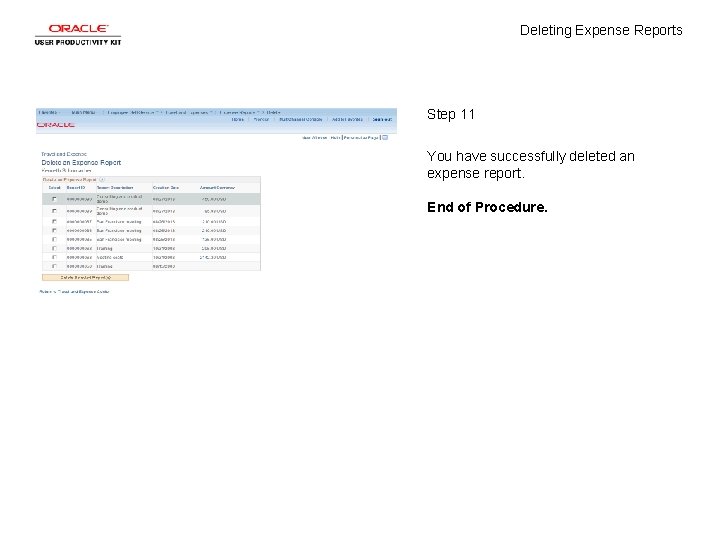Click the Amount/Currency column header
Viewport: 720px width, 540px height.
tap(217, 188)
